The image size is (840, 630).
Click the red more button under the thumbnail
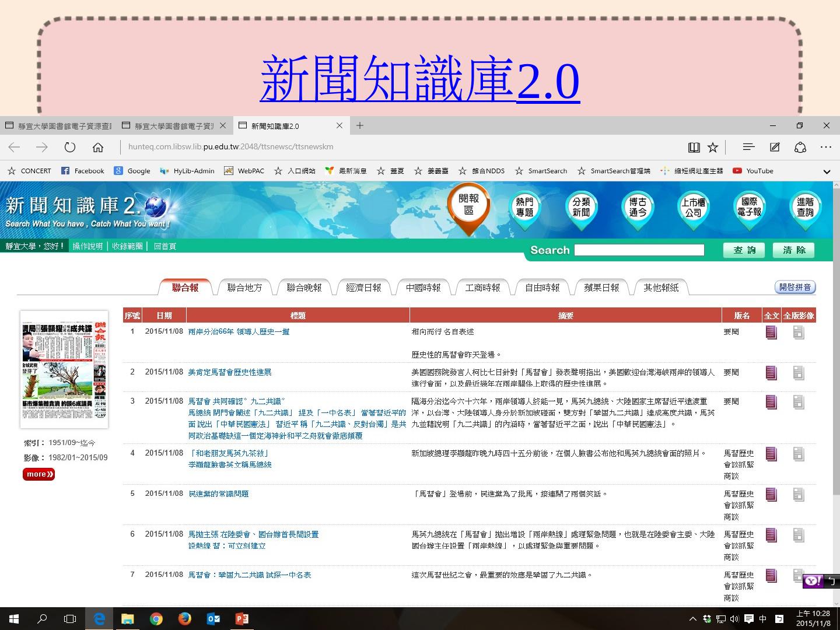tap(38, 474)
